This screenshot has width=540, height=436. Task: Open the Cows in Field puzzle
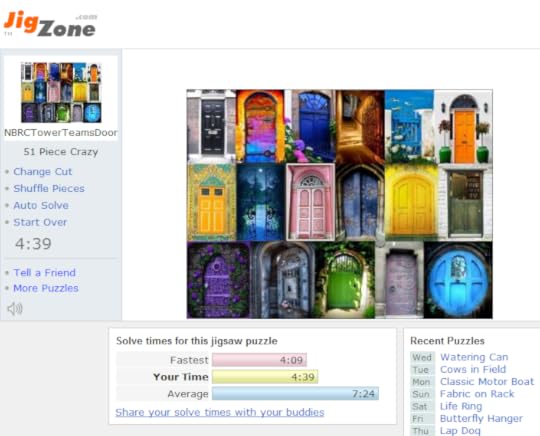pyautogui.click(x=473, y=369)
